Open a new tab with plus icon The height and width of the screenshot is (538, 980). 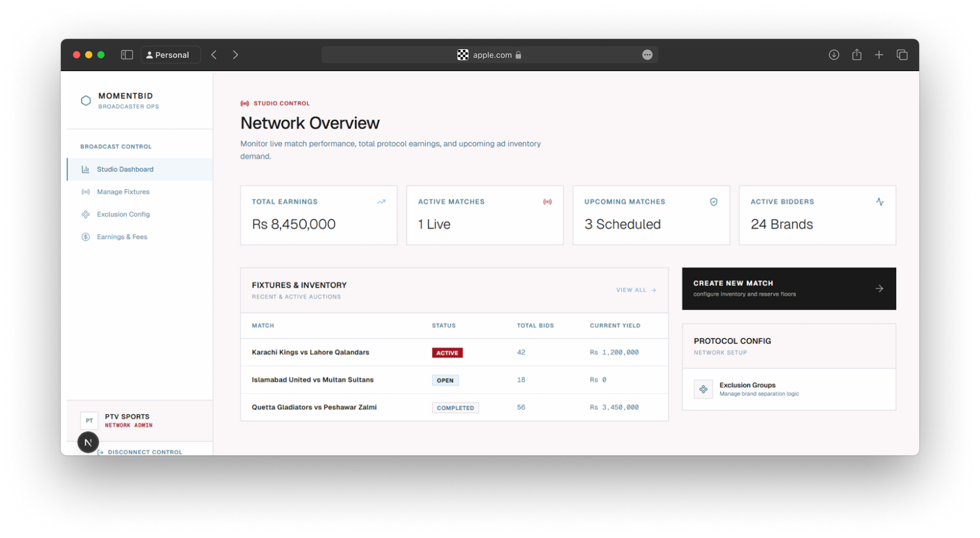point(879,55)
